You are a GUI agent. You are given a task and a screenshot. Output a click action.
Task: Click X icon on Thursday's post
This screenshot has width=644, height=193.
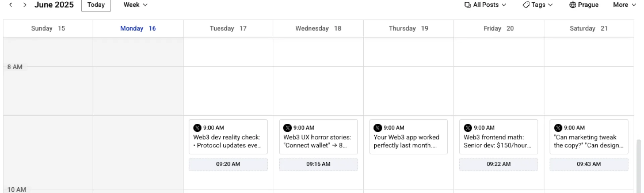378,128
